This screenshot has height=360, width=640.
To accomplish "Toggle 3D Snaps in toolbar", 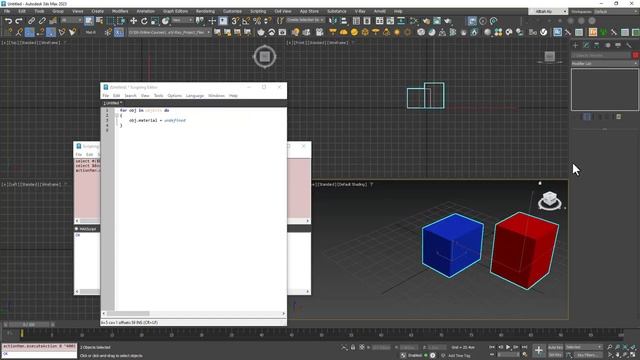I will (236, 21).
